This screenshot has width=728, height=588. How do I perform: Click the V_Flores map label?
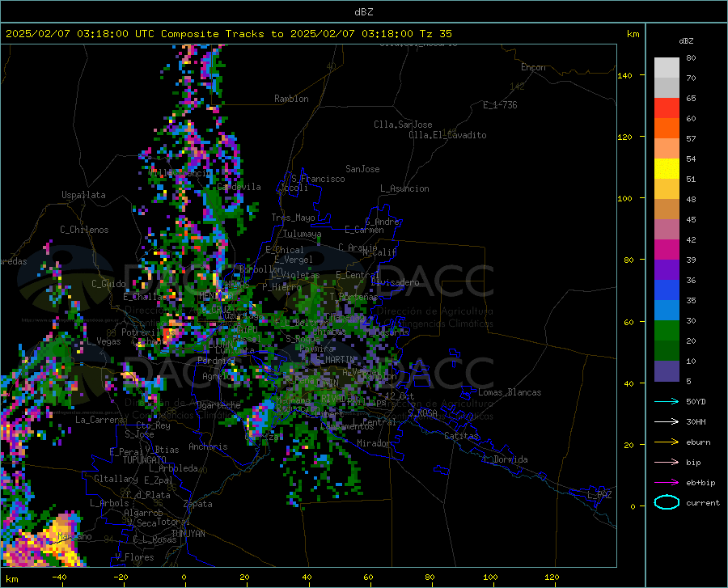(134, 557)
